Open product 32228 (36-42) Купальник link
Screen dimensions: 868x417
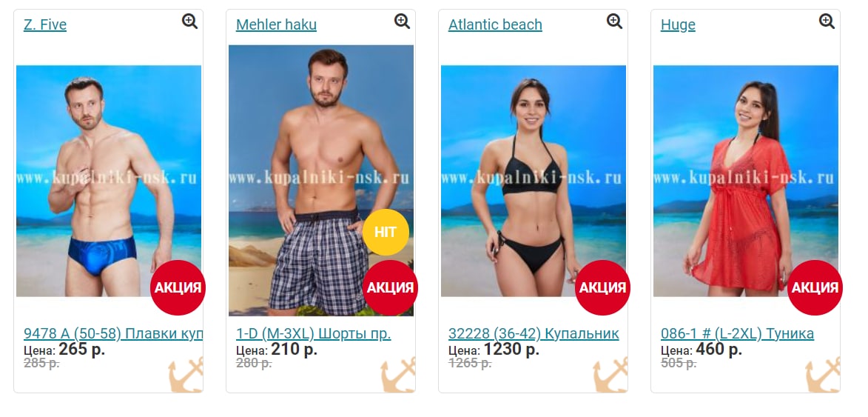point(534,333)
